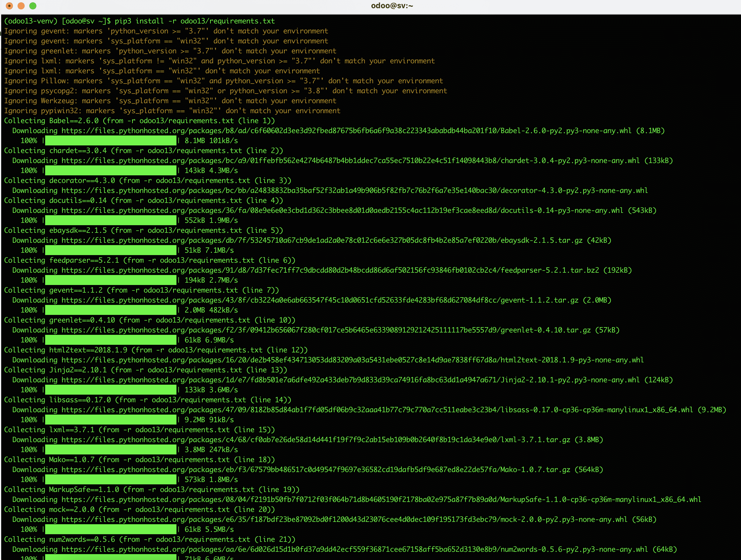Click the gevent-1.1.2.tar.gz download URL
Screen dimensions: 741x560
[319, 300]
